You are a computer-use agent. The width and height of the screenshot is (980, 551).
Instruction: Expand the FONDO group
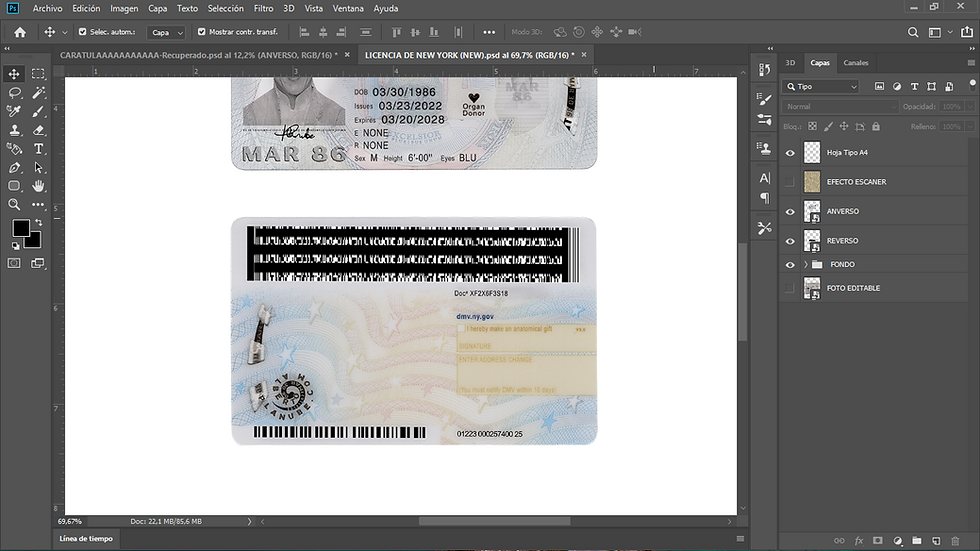(806, 264)
